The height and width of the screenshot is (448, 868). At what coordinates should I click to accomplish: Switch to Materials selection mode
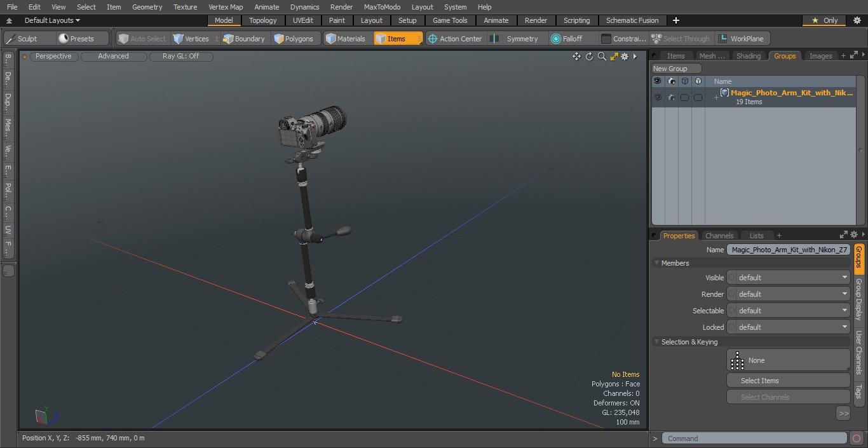pos(346,39)
